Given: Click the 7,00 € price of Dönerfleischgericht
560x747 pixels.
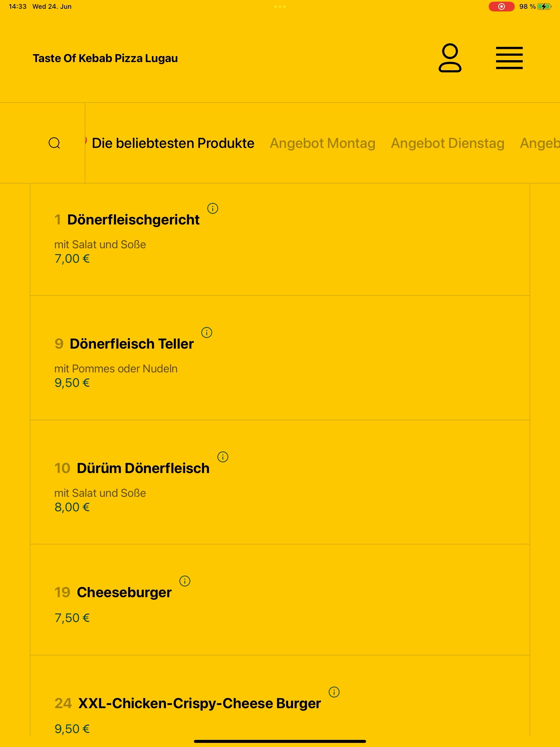Looking at the screenshot, I should [x=72, y=259].
